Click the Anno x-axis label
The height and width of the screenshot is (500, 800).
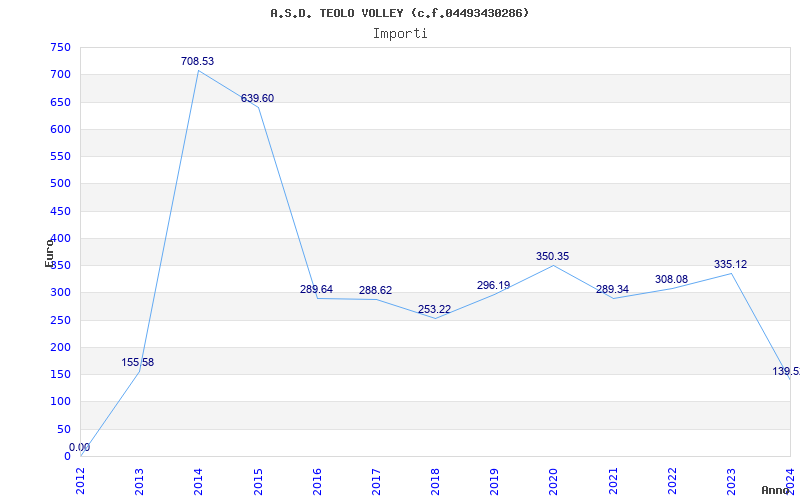(x=776, y=490)
